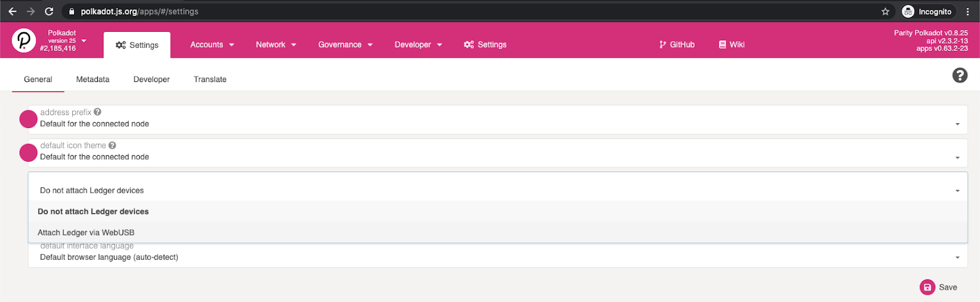Open the Network dropdown menu
The image size is (980, 302).
[x=276, y=45]
